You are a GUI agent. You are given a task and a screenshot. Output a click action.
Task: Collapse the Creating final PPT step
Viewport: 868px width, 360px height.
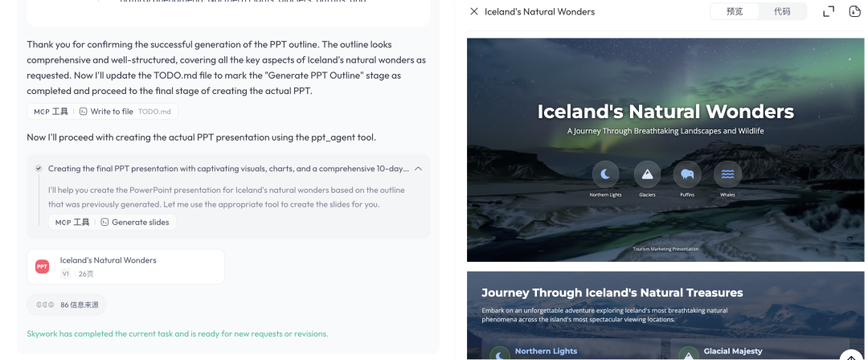click(x=419, y=169)
